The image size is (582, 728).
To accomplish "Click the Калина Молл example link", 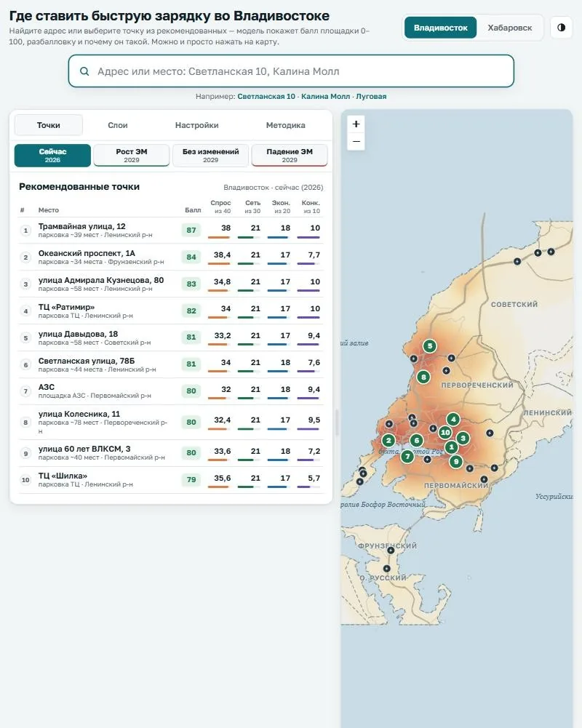I will [x=326, y=97].
